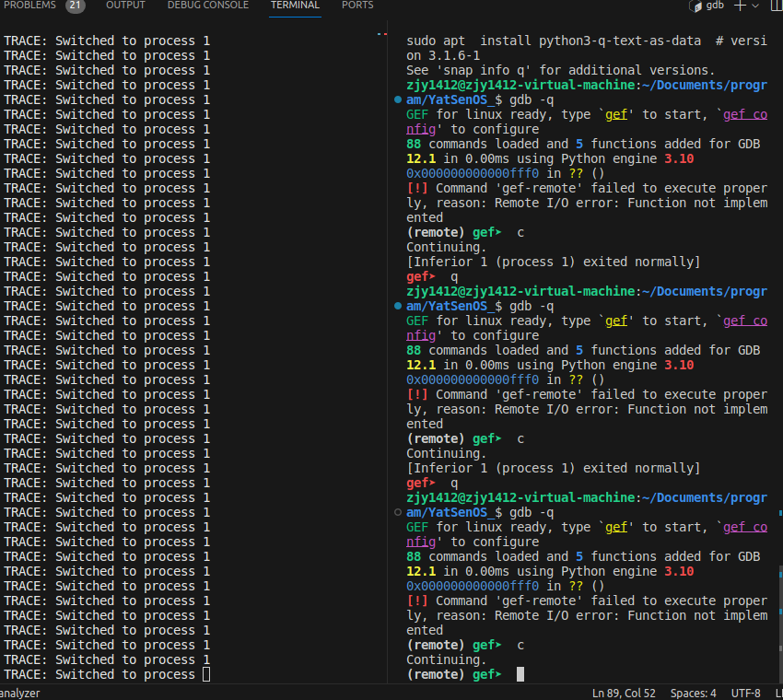783x700 pixels.
Task: Switch to the PORTS tab
Action: point(357,5)
